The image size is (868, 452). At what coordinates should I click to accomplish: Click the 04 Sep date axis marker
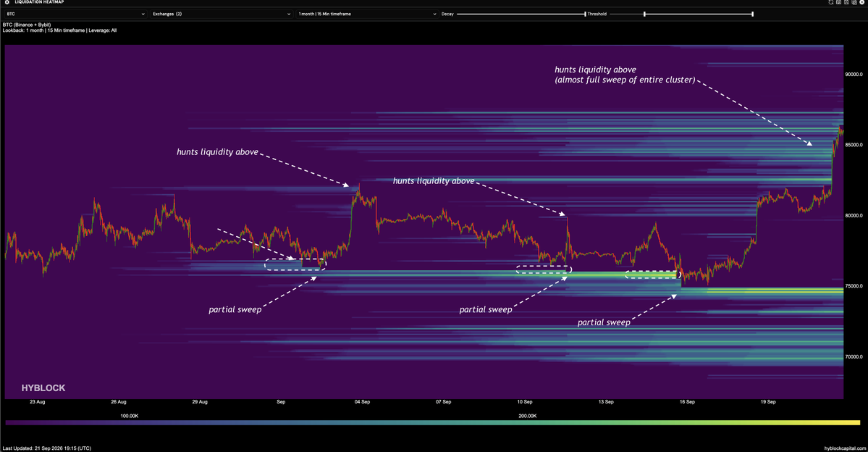362,401
